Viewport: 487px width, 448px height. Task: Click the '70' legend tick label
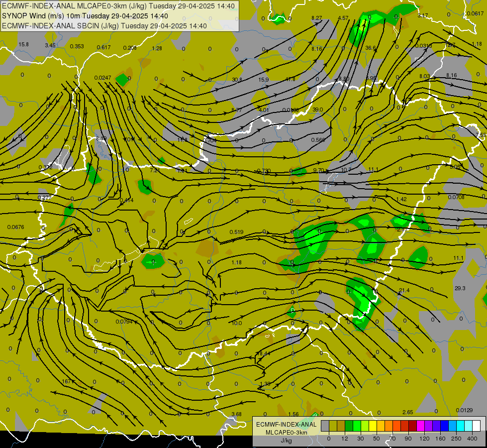pos(392,439)
